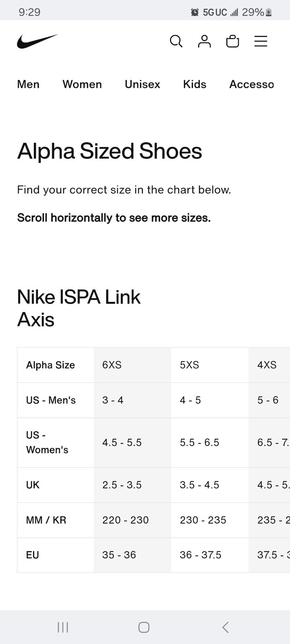
Task: Click the Alpha Sized Shoes heading
Action: pyautogui.click(x=110, y=151)
